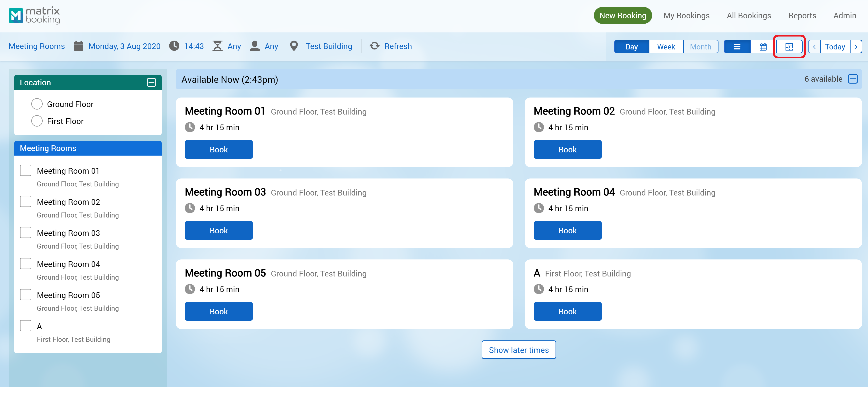Check the Meeting Room 03 checkbox

coord(26,232)
